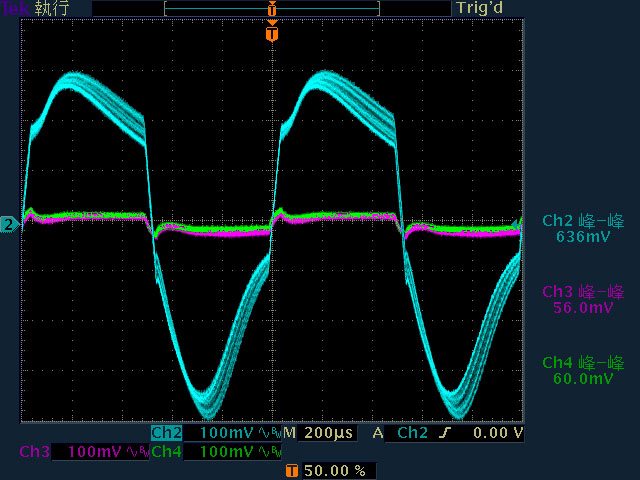The width and height of the screenshot is (640, 480).
Task: Click the 執行 run status label
Action: [50, 8]
